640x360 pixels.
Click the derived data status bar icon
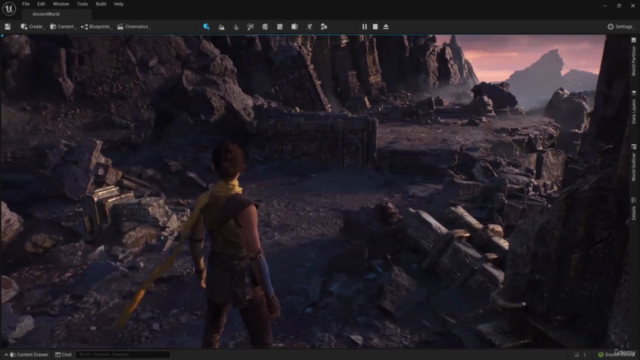click(x=577, y=355)
